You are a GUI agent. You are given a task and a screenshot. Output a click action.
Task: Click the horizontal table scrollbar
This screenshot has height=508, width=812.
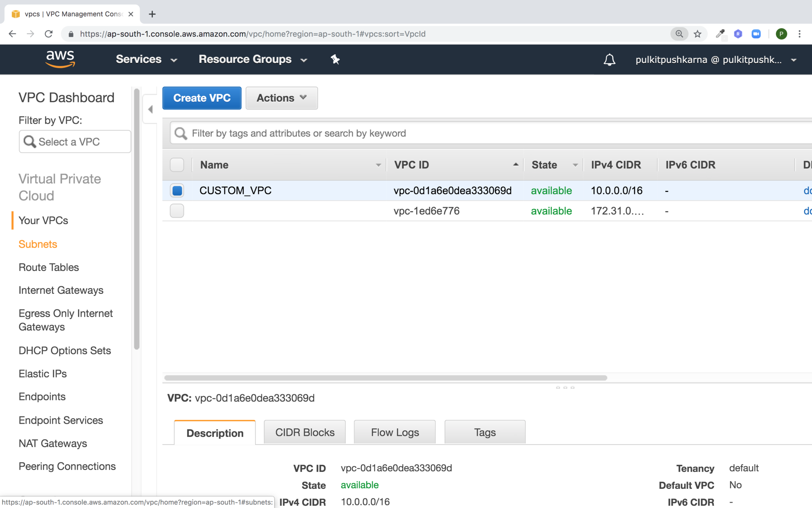(x=385, y=377)
